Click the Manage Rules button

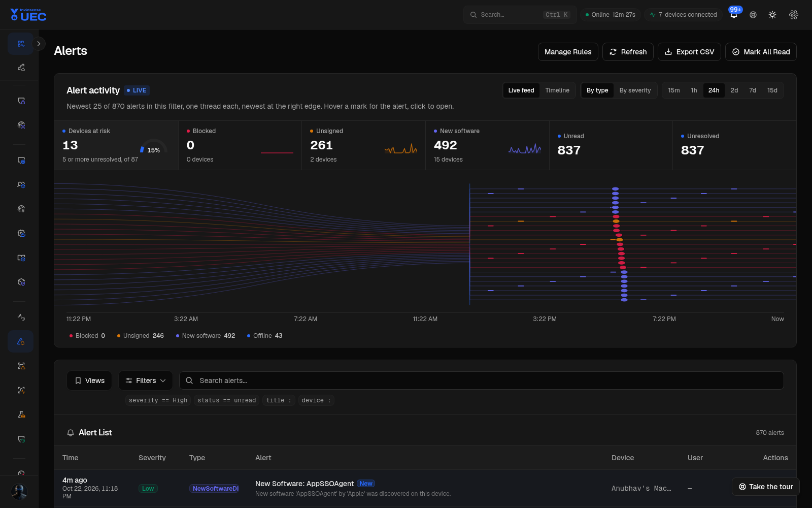point(568,52)
